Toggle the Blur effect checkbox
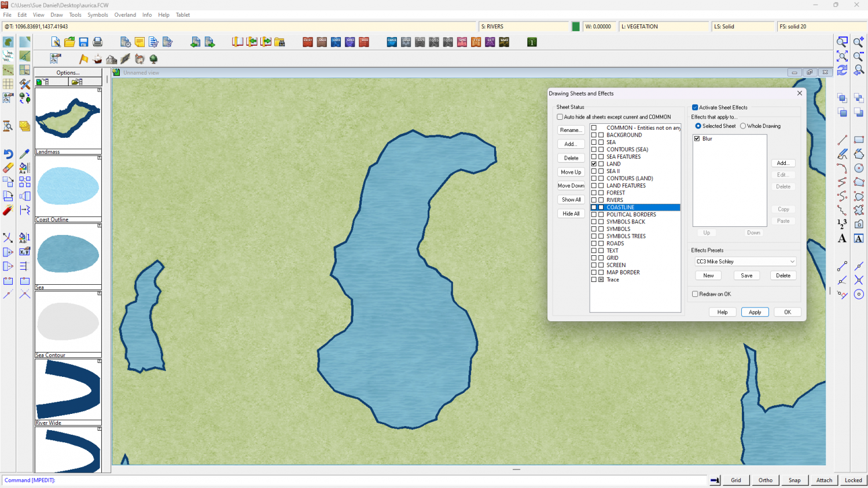Image resolution: width=868 pixels, height=488 pixels. click(697, 139)
